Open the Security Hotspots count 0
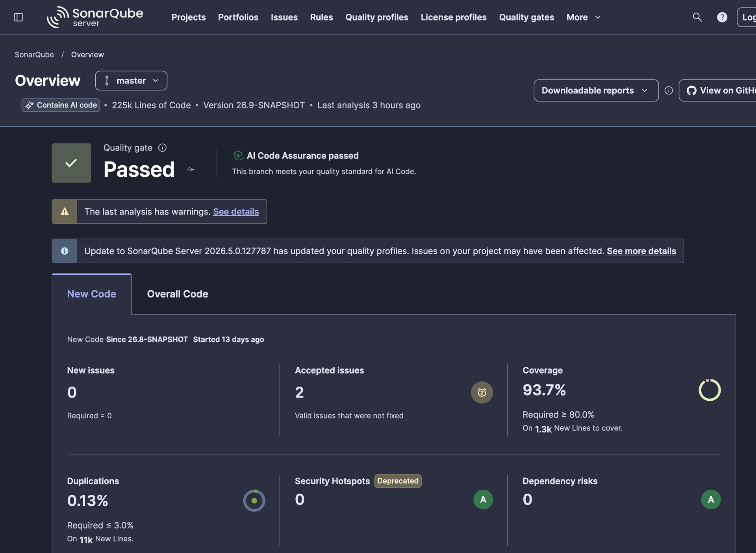Viewport: 756px width, 553px height. 300,499
